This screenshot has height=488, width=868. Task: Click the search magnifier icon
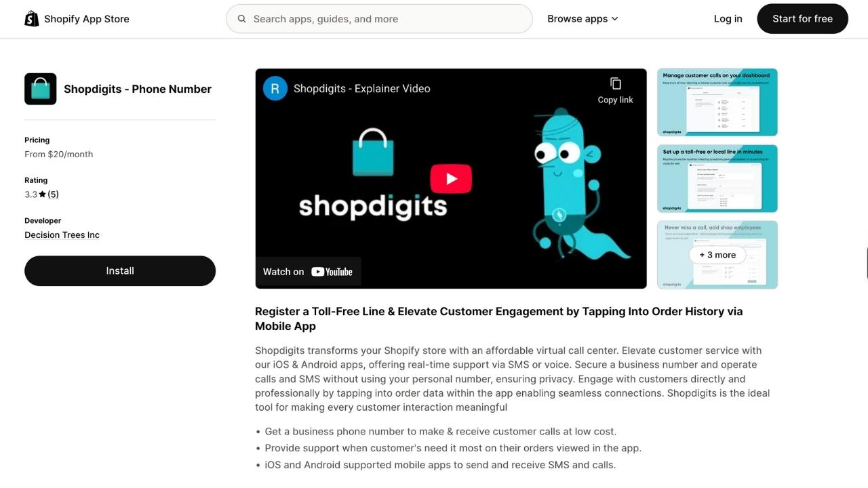tap(241, 19)
